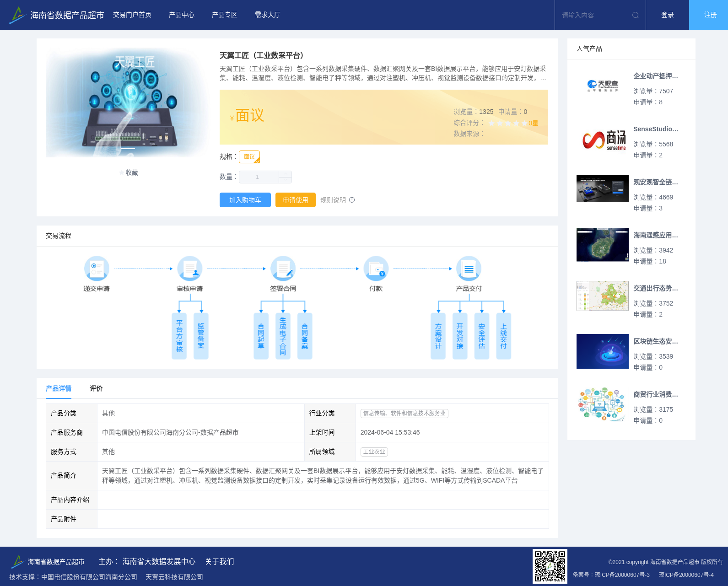The width and height of the screenshot is (728, 586).
Task: Click the 琼ICP备20000607号-3 link
Action: [622, 575]
